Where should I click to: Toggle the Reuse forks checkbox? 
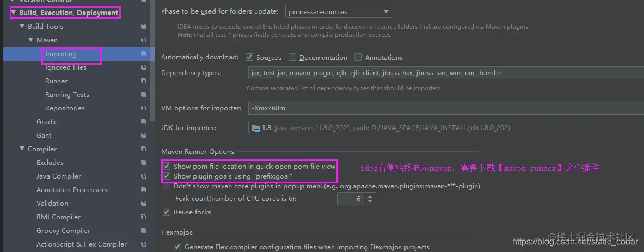[167, 212]
